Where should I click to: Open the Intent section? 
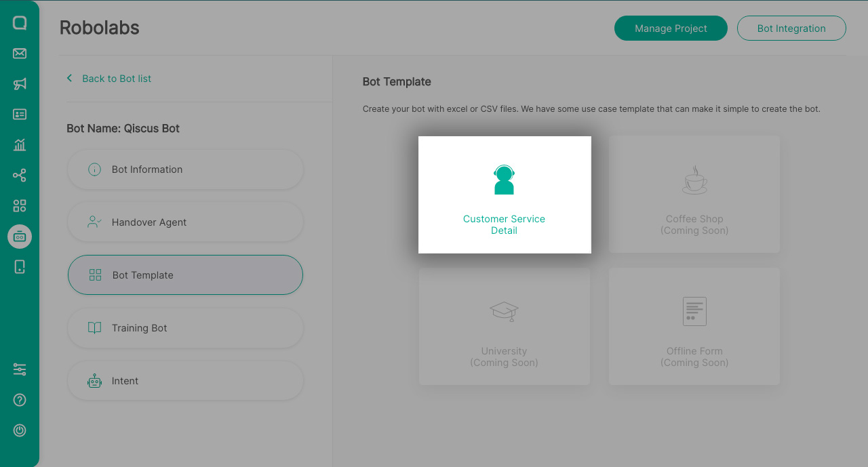tap(184, 380)
